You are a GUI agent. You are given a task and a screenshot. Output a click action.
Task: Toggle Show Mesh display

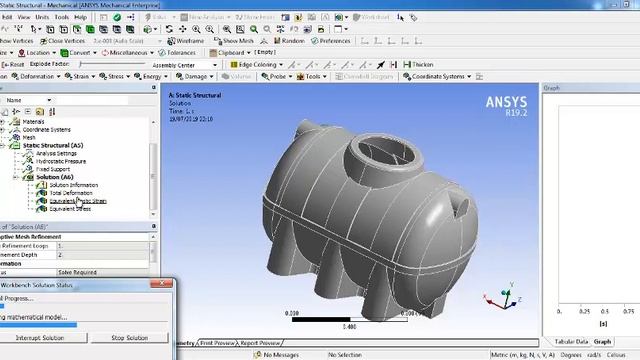(234, 41)
